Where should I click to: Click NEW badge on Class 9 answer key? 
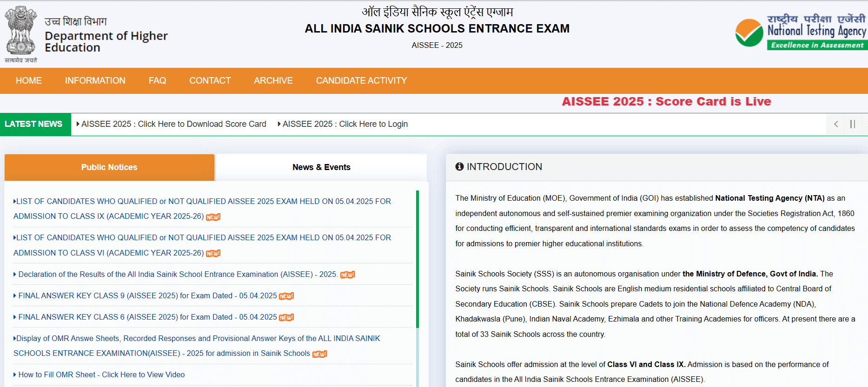pos(286,296)
